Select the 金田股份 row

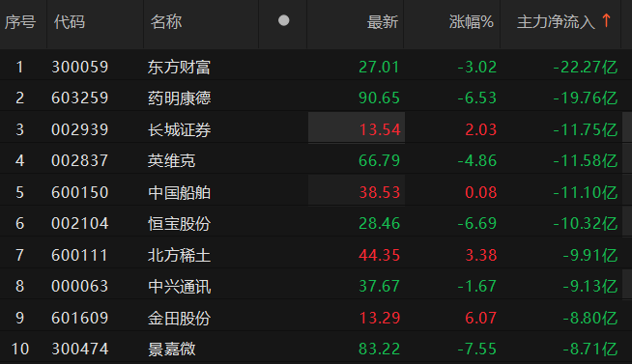(316, 318)
